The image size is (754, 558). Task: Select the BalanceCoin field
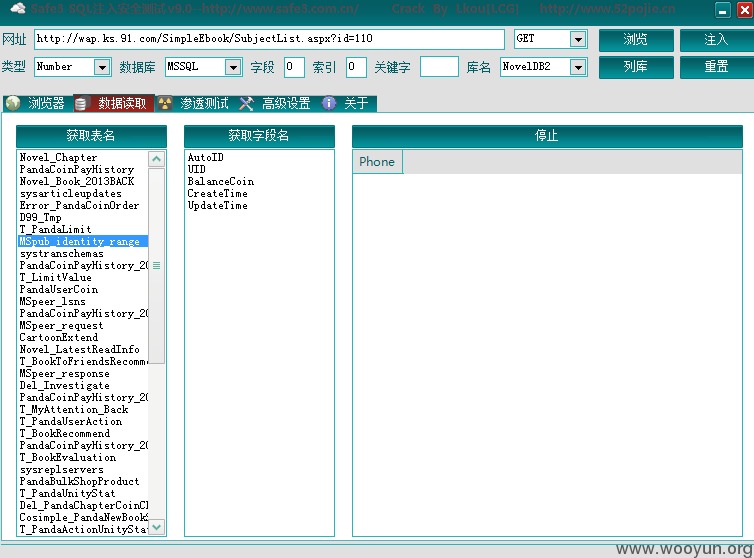click(221, 181)
